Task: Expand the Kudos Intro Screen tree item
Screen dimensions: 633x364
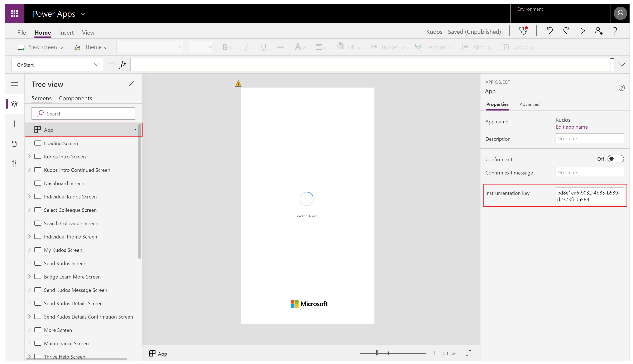Action: [30, 156]
